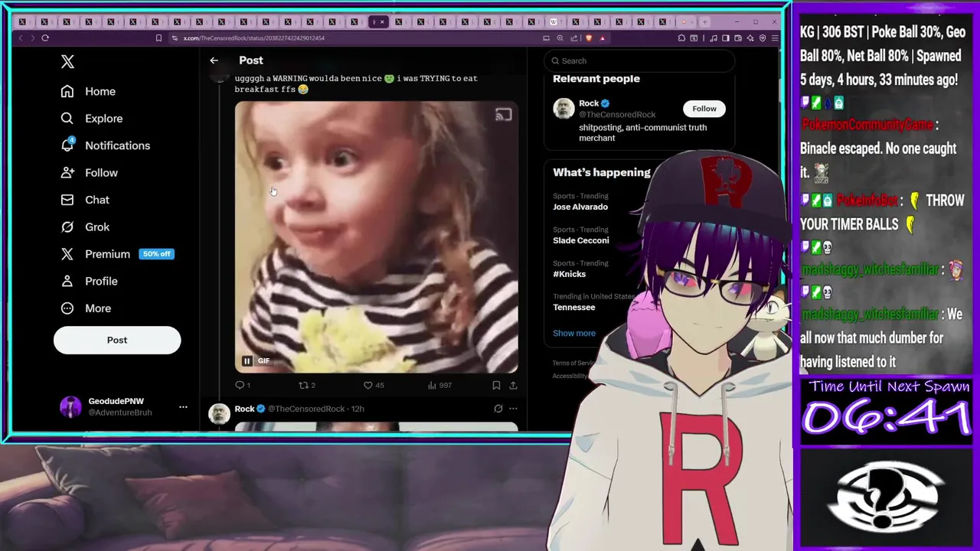Open account options beside GeodudePNW
980x551 pixels.
tap(183, 407)
